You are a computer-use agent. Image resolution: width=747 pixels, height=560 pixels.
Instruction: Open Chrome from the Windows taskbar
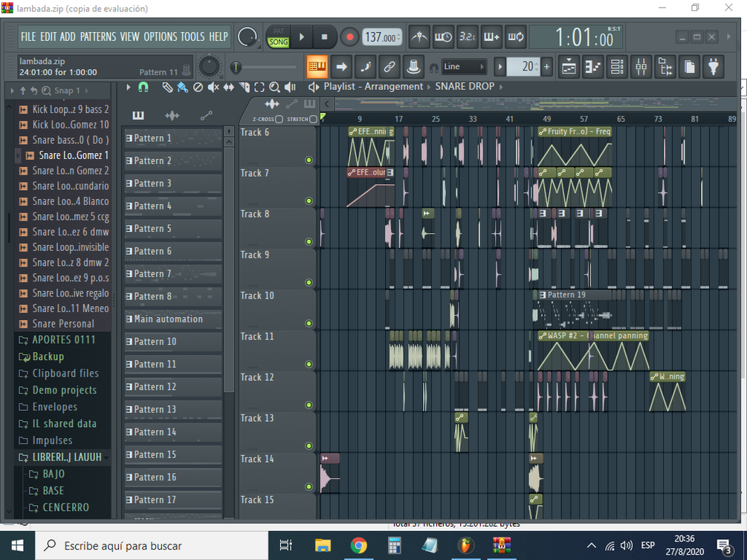[x=358, y=545]
